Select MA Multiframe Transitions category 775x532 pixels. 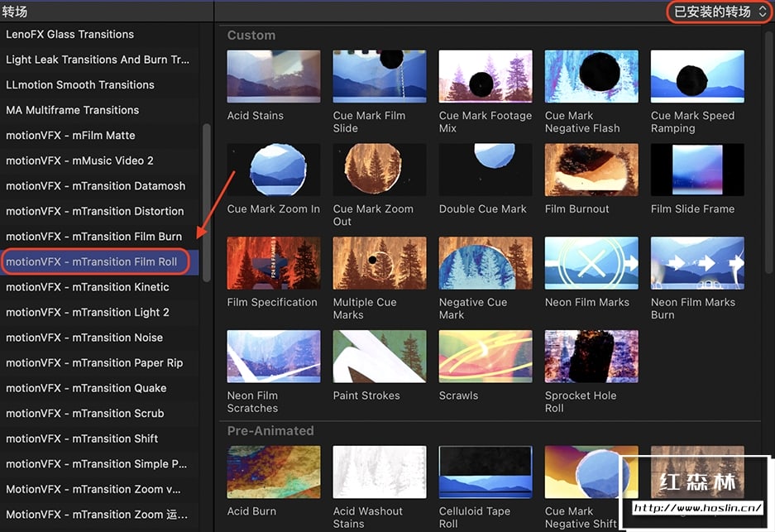(x=99, y=110)
